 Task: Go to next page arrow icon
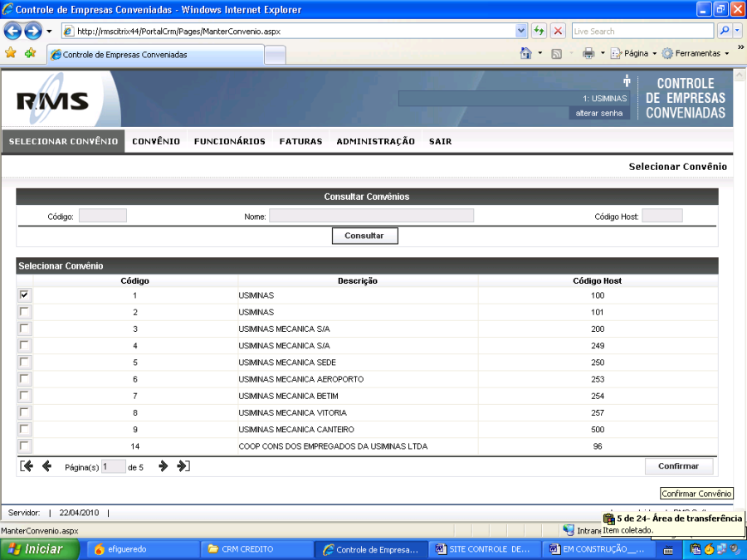163,466
